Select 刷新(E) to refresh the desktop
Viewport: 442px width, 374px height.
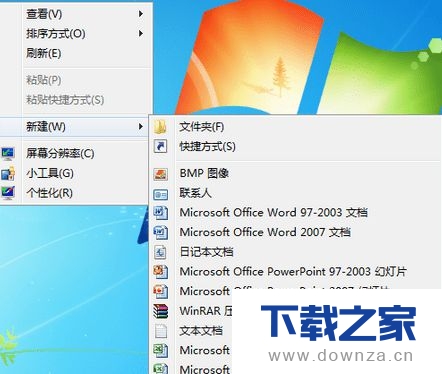pos(75,53)
